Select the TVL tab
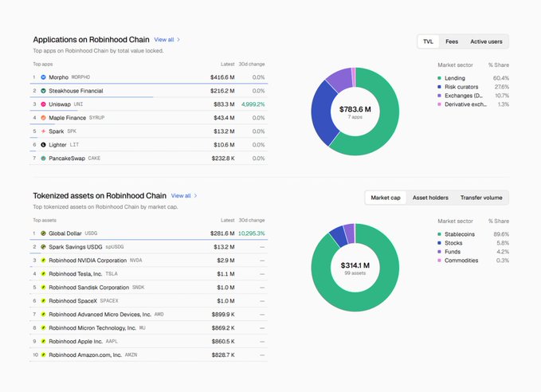541x392 pixels. click(428, 41)
